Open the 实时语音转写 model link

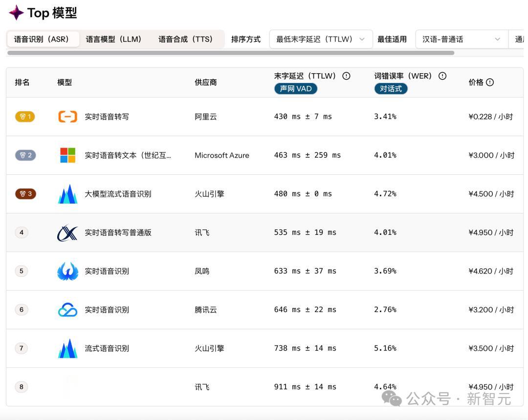point(107,117)
